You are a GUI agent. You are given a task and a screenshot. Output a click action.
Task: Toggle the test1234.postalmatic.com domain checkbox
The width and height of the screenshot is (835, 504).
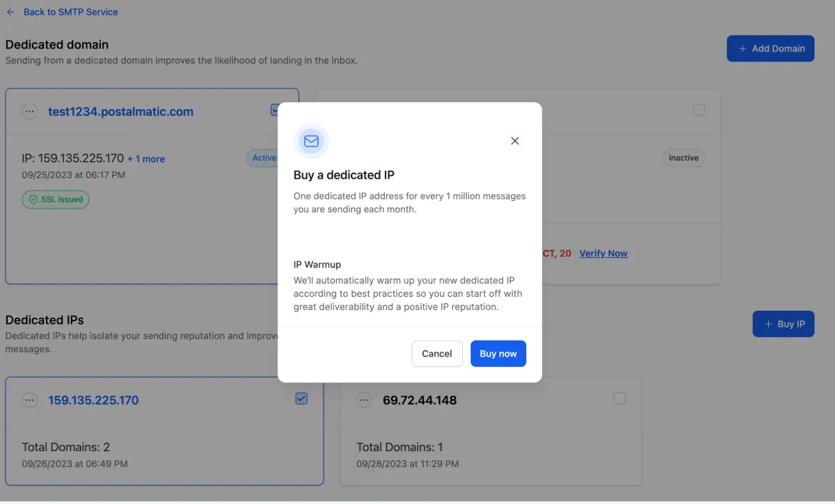pos(275,110)
